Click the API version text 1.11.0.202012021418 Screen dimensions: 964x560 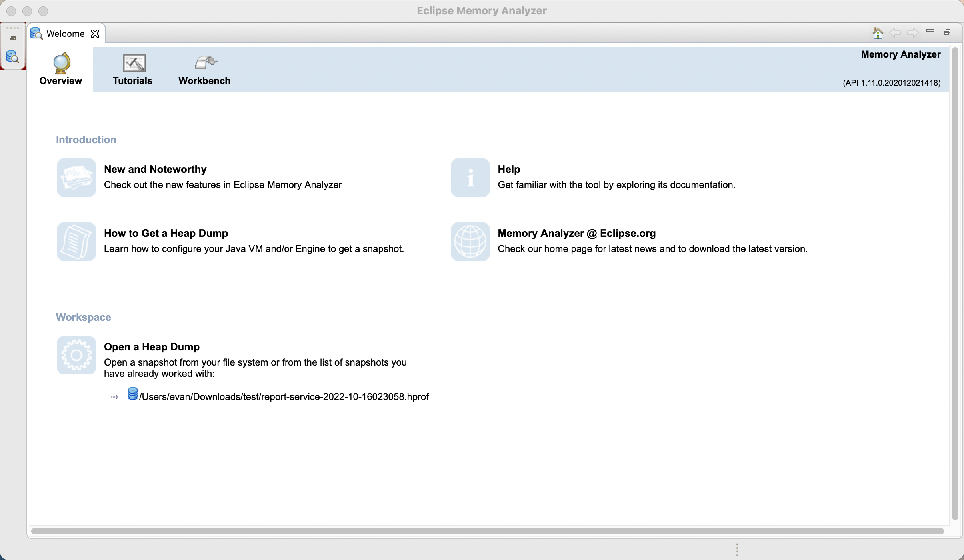892,83
